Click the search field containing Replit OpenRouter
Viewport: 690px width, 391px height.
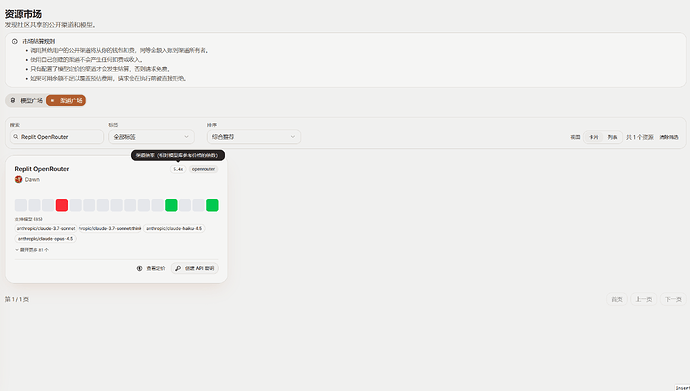click(x=57, y=137)
